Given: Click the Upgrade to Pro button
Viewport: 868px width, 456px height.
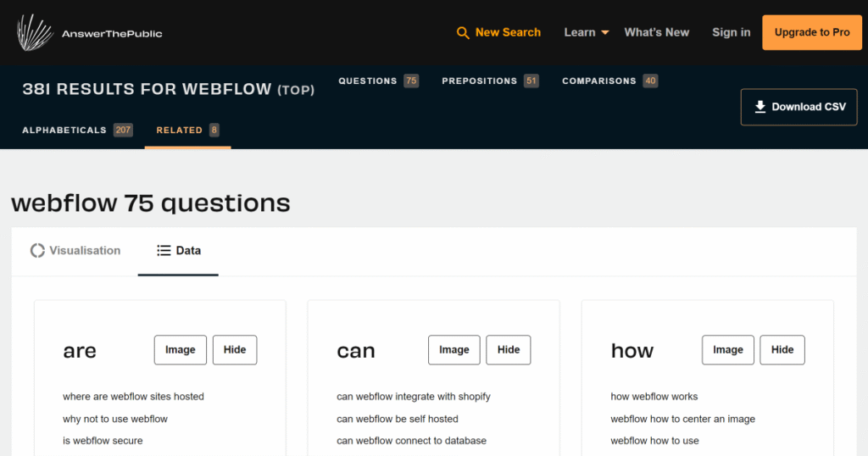Looking at the screenshot, I should [811, 33].
